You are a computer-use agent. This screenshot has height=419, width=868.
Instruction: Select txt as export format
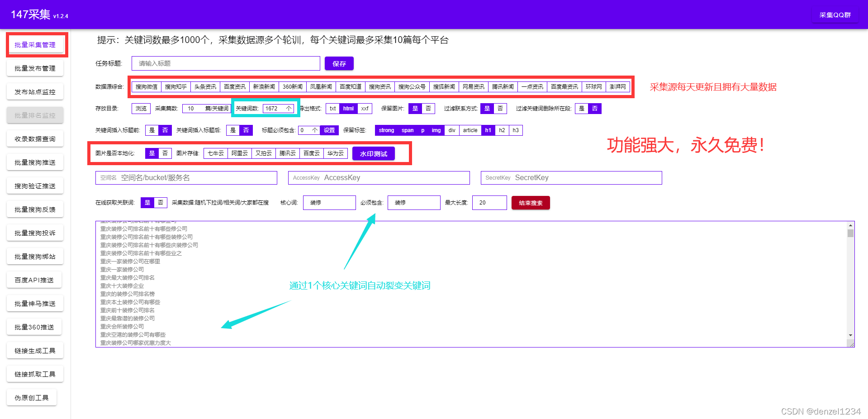(332, 109)
